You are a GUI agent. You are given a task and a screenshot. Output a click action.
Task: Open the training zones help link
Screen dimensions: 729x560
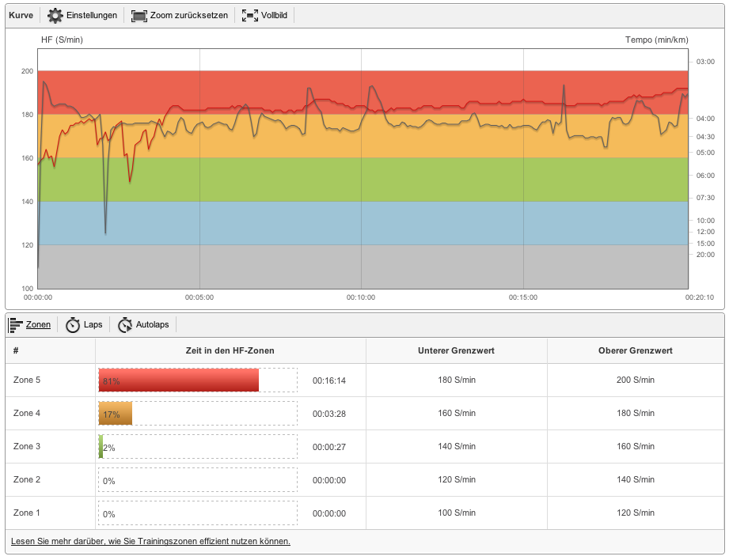[x=150, y=542]
